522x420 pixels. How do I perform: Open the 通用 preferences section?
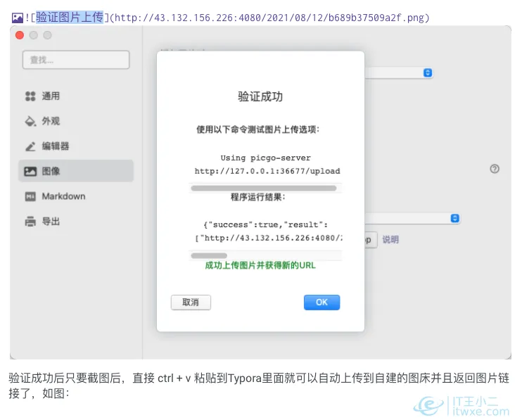[76, 96]
